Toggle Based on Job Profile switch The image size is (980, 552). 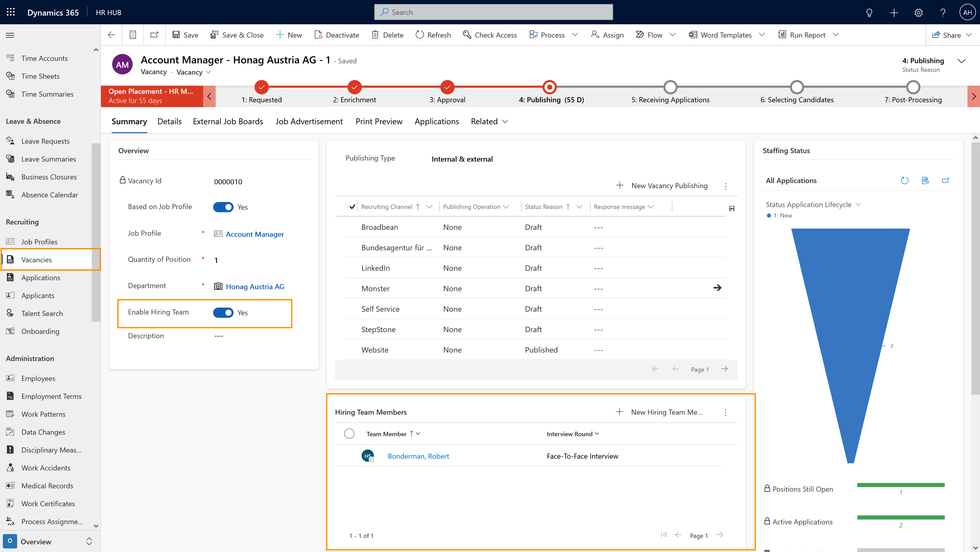(x=223, y=207)
